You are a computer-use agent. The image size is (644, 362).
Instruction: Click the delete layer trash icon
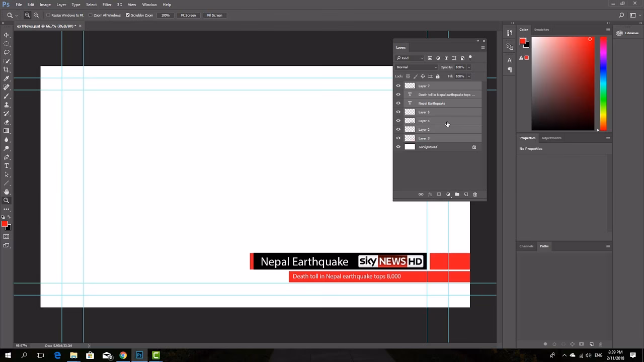pos(475,195)
